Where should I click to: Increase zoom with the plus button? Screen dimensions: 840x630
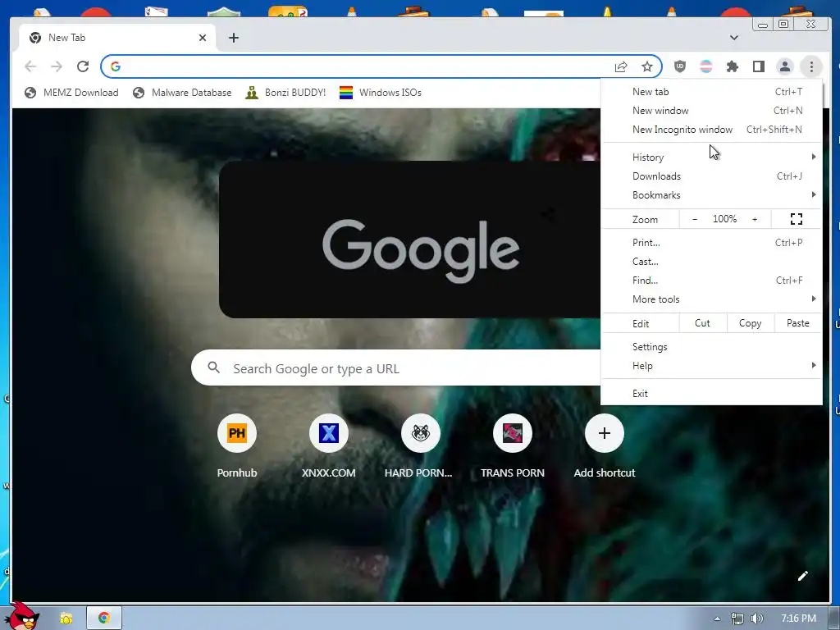(x=755, y=219)
